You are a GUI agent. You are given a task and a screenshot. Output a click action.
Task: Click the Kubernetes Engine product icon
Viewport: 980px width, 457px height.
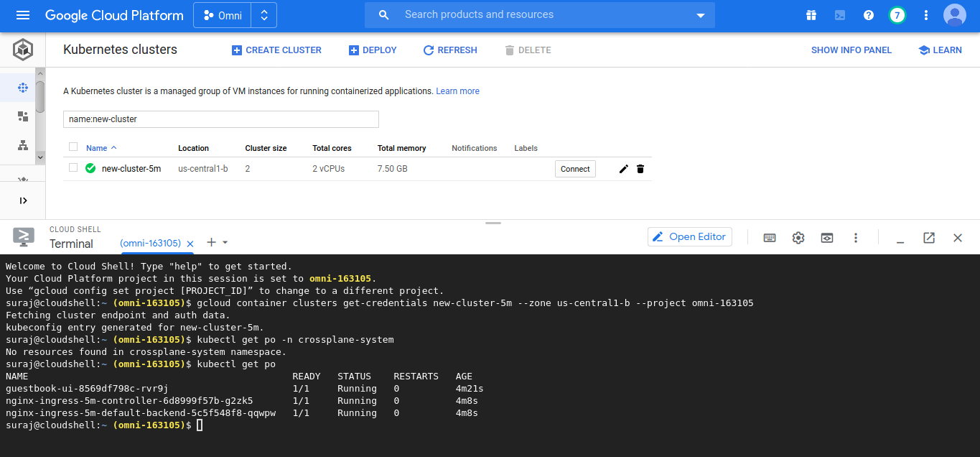pos(23,50)
